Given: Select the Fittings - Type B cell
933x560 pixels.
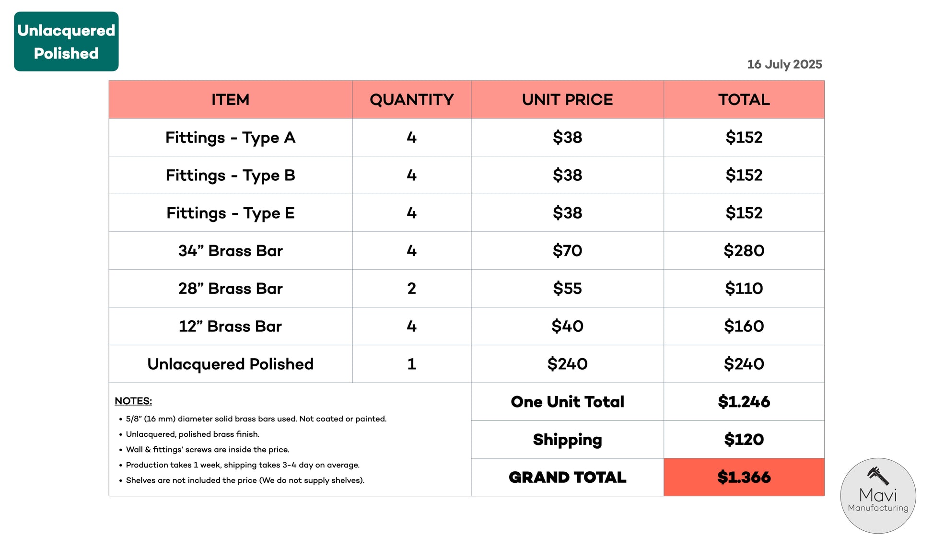Looking at the screenshot, I should tap(231, 175).
